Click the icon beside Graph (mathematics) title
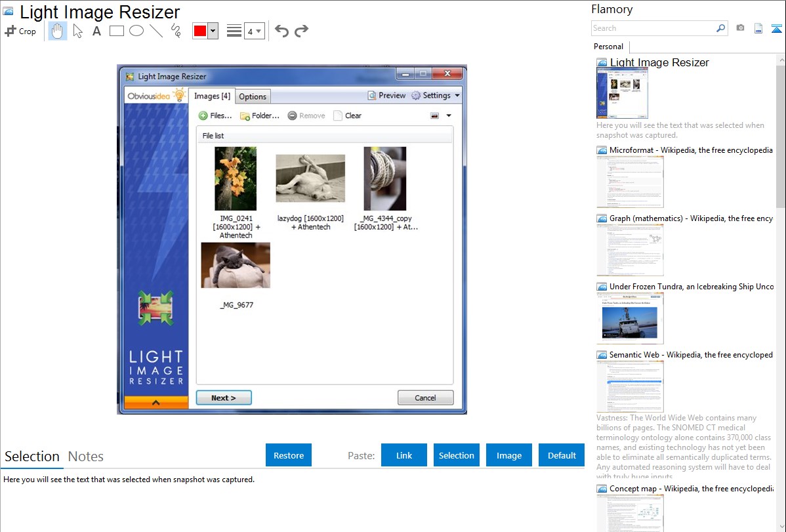786x532 pixels. click(602, 218)
